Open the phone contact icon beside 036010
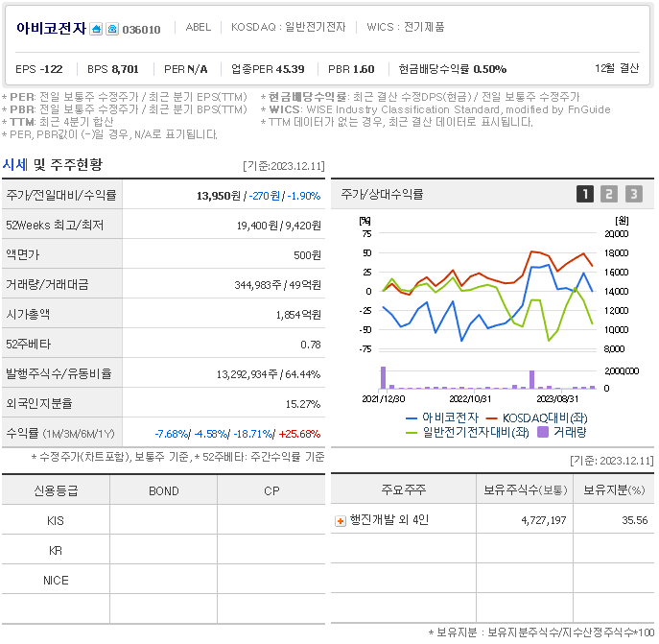The image size is (659, 644). click(x=112, y=29)
